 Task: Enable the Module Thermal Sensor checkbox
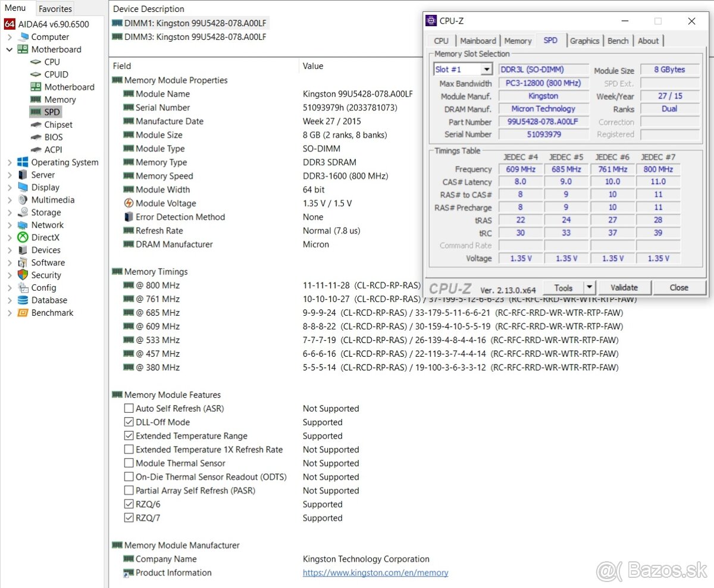pos(129,463)
